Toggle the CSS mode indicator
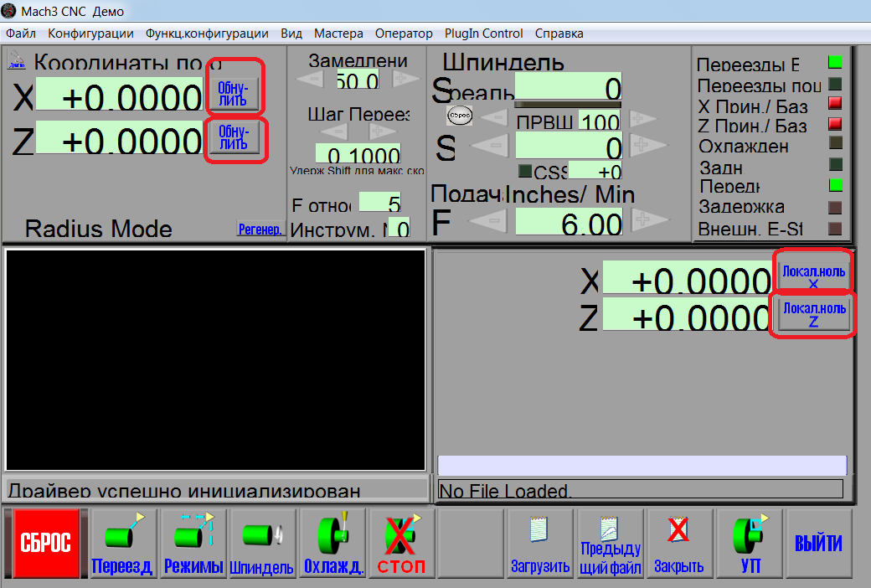The image size is (871, 588). point(525,171)
